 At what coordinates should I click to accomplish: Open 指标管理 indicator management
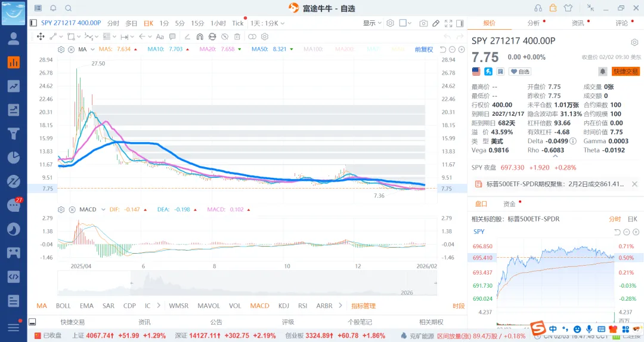click(x=363, y=306)
